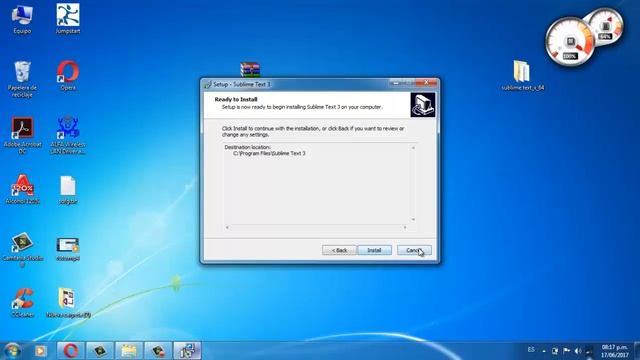Click the scroll left arrow in summary box

(227, 227)
